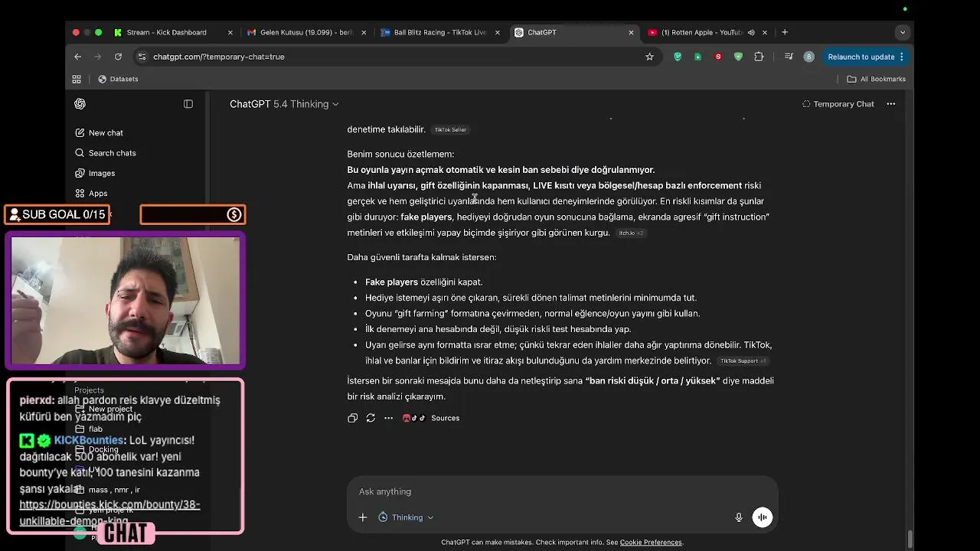980x551 pixels.
Task: Click the plus attach button in composer
Action: coord(363,517)
